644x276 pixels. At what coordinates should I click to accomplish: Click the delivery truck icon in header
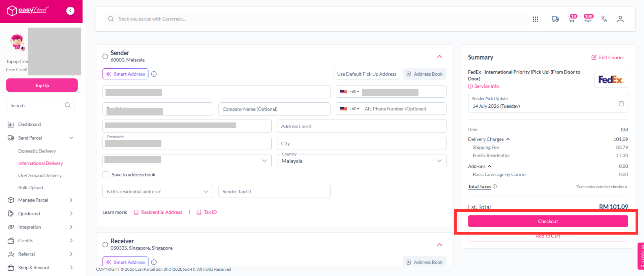click(x=555, y=19)
